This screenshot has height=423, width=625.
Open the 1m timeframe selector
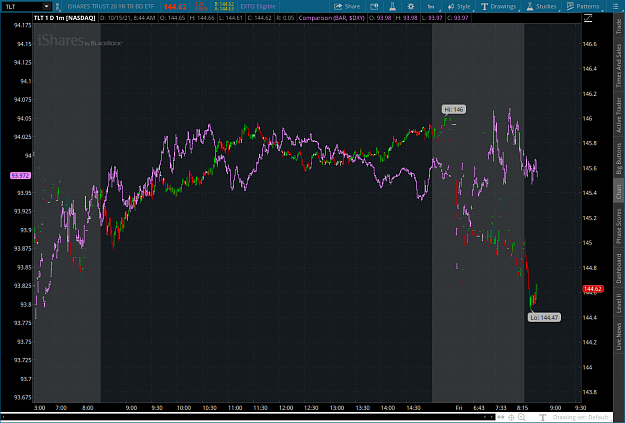(431, 6)
